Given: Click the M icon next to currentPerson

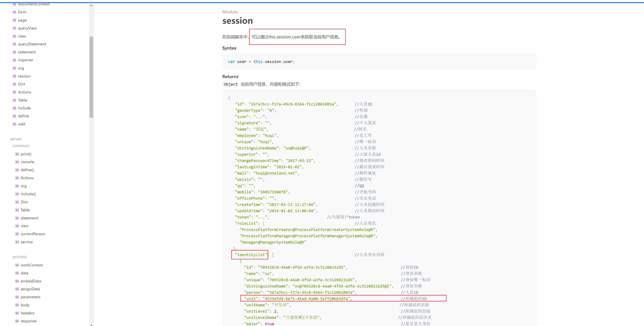Looking at the screenshot, I should click(x=17, y=234).
